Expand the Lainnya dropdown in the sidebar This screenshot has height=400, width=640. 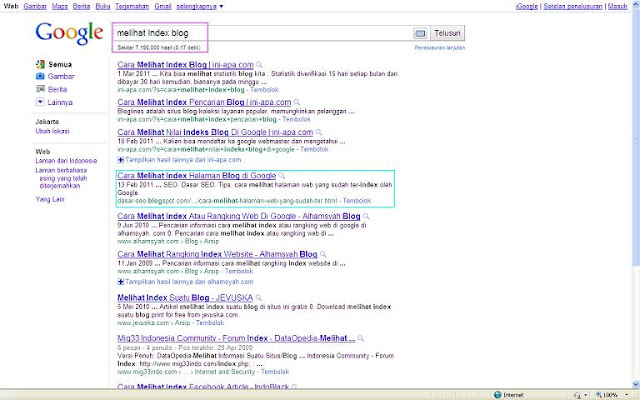point(40,102)
